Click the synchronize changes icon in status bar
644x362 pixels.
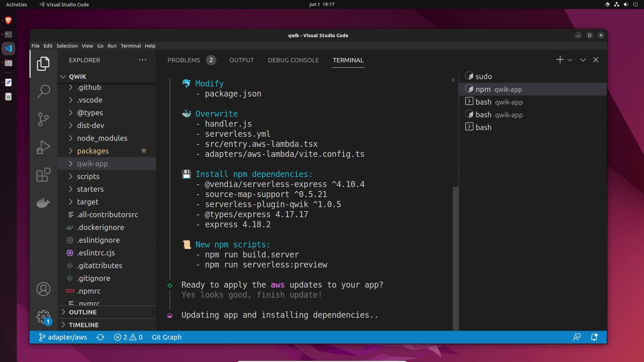coord(100,337)
